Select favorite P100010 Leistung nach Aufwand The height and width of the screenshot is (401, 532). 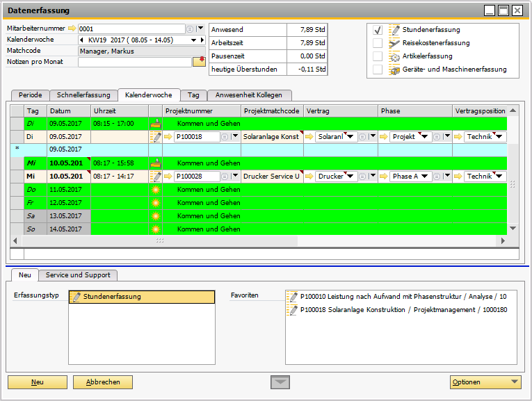401,297
